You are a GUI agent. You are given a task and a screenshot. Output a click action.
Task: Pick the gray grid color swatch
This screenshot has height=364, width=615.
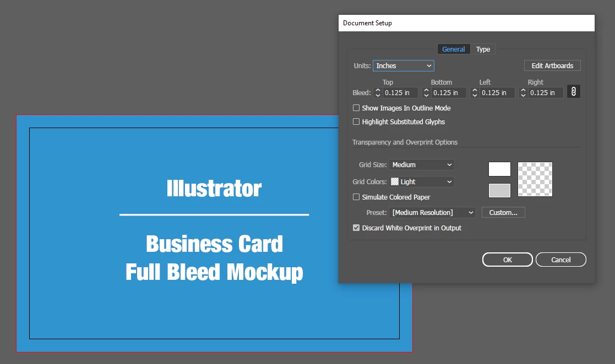tap(499, 190)
